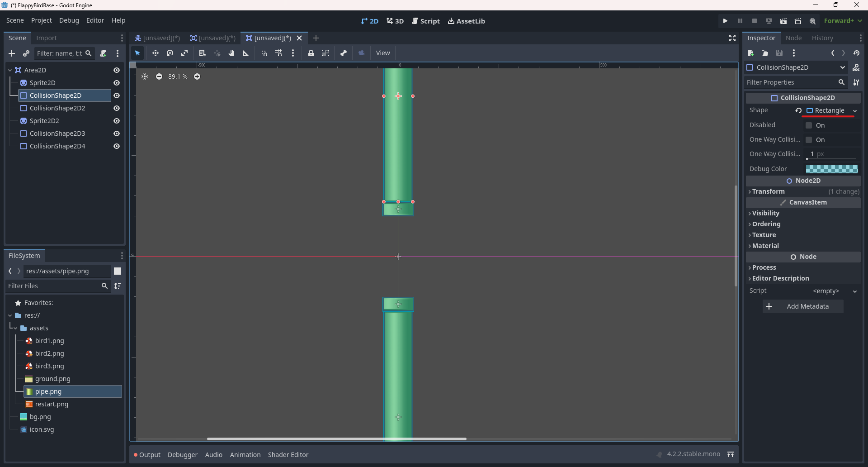Viewport: 868px width, 467px height.
Task: Click the Pan Mode hand tool
Action: [x=231, y=53]
